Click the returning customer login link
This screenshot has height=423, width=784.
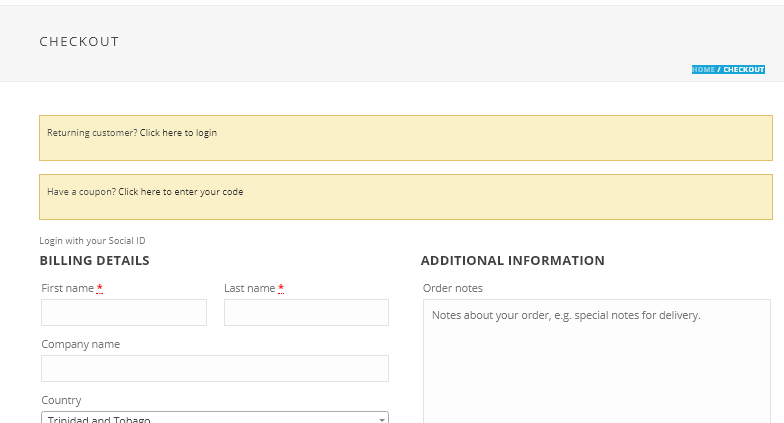(178, 133)
